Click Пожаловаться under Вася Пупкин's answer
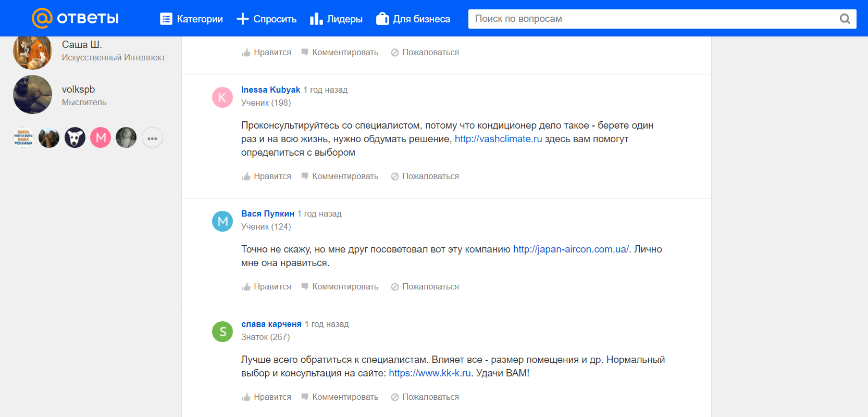Screen dimensions: 868x417 click(431, 287)
